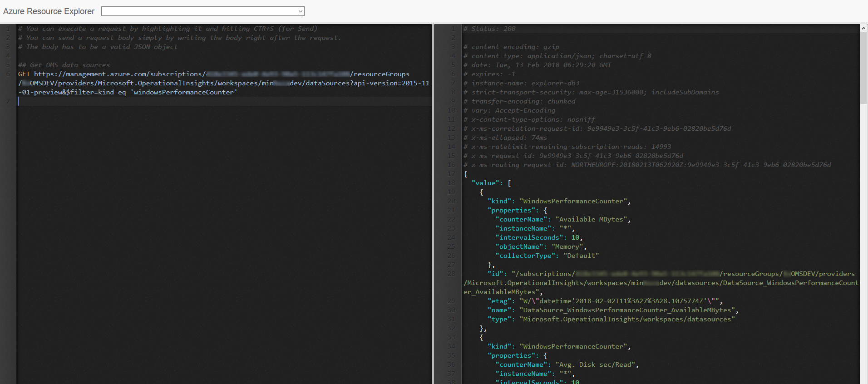
Task: Click 'instance-name: explorer-db3' header
Action: [521, 83]
